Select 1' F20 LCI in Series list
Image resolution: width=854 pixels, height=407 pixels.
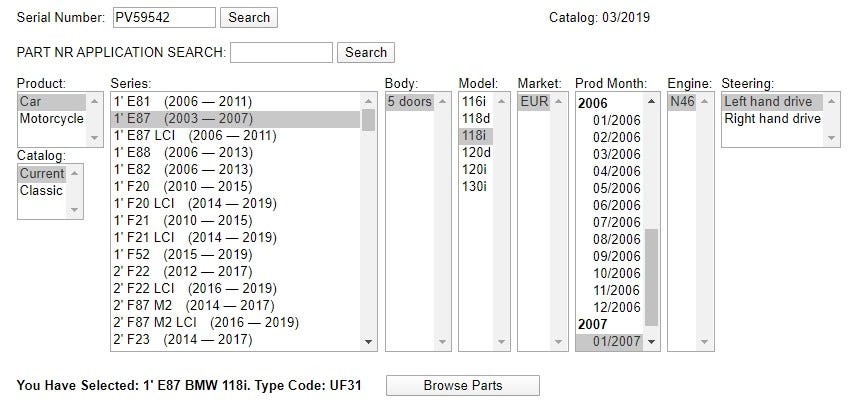pyautogui.click(x=194, y=204)
